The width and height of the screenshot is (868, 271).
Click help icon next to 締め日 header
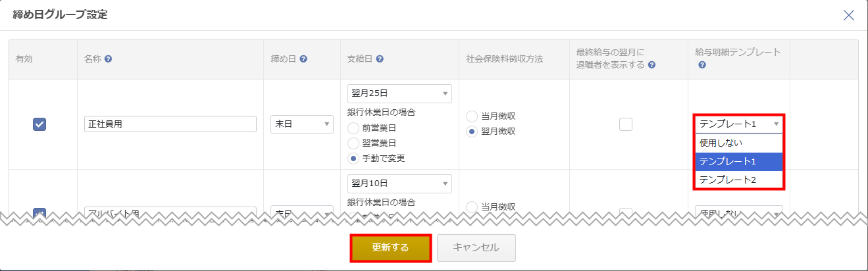pyautogui.click(x=303, y=59)
